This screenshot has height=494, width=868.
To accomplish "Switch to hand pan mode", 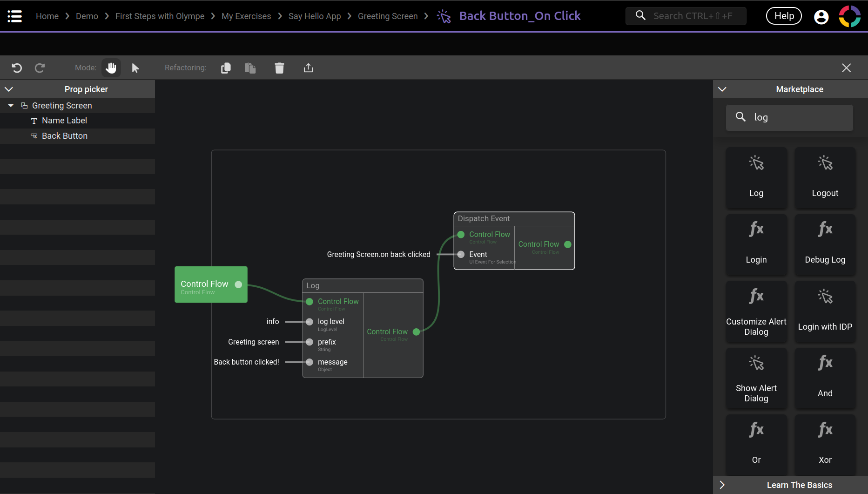I will tap(111, 68).
